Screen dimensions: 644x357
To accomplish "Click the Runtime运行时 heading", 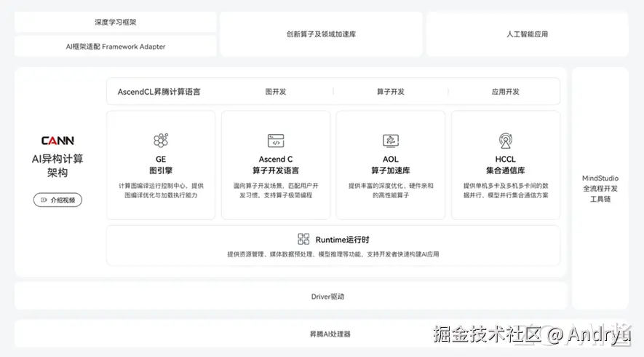I will pyautogui.click(x=343, y=240).
